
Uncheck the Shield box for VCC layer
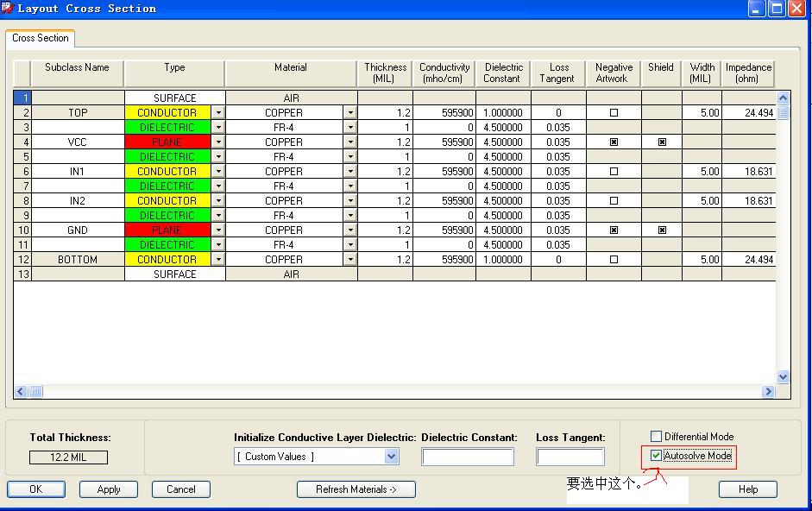pos(662,142)
